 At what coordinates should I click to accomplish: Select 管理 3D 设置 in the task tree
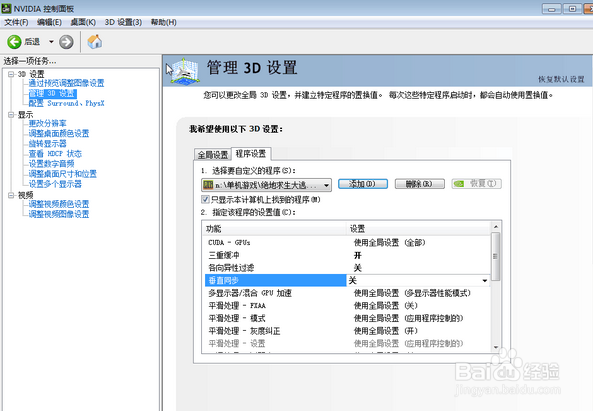[x=53, y=93]
